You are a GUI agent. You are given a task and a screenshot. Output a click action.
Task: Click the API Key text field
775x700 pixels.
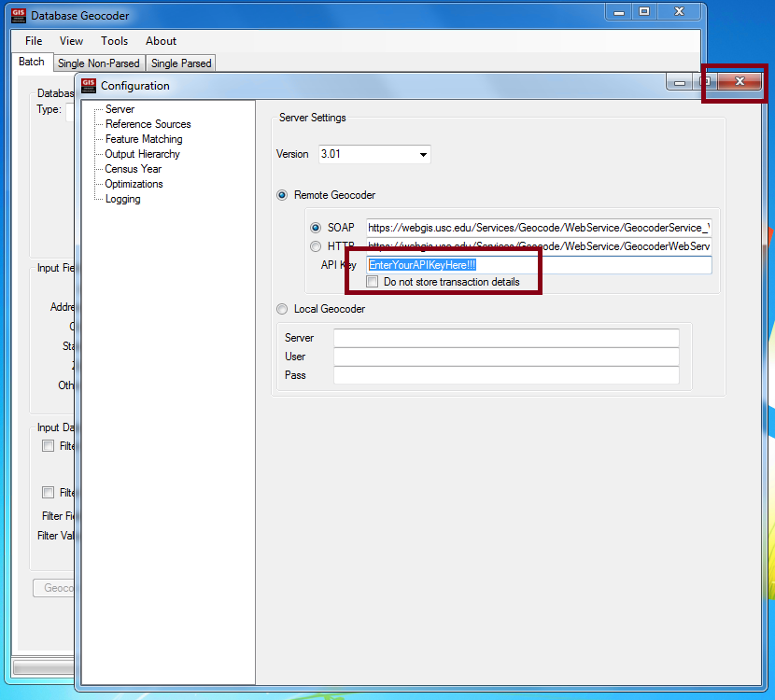539,265
